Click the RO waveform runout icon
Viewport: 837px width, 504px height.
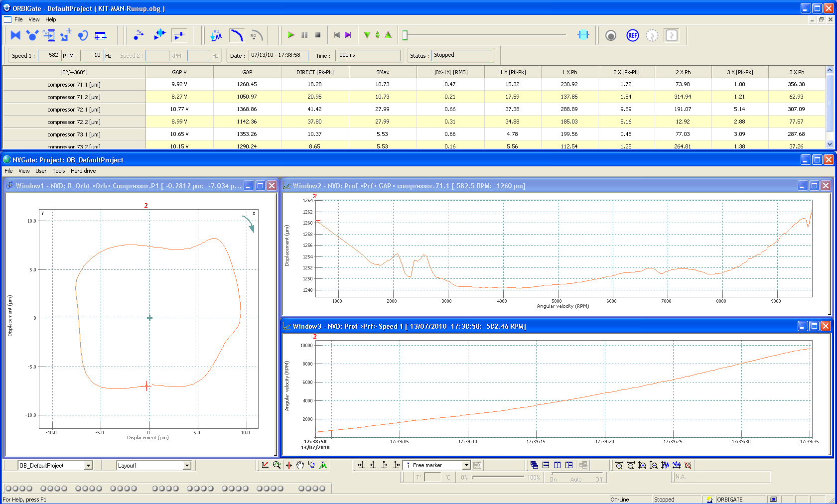click(x=216, y=35)
